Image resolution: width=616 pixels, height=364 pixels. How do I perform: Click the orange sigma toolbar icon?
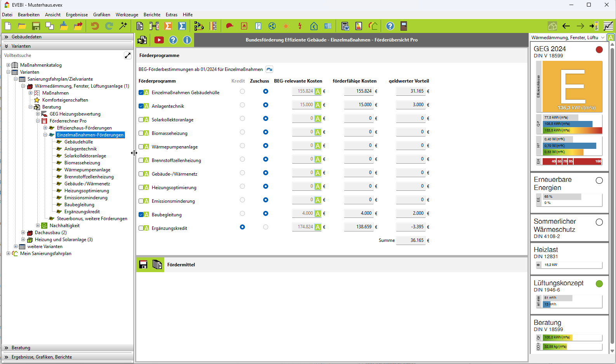click(168, 26)
